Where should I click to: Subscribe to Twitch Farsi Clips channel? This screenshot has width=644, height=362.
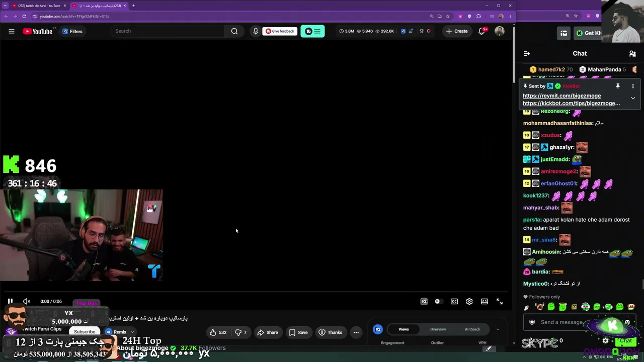pyautogui.click(x=85, y=332)
